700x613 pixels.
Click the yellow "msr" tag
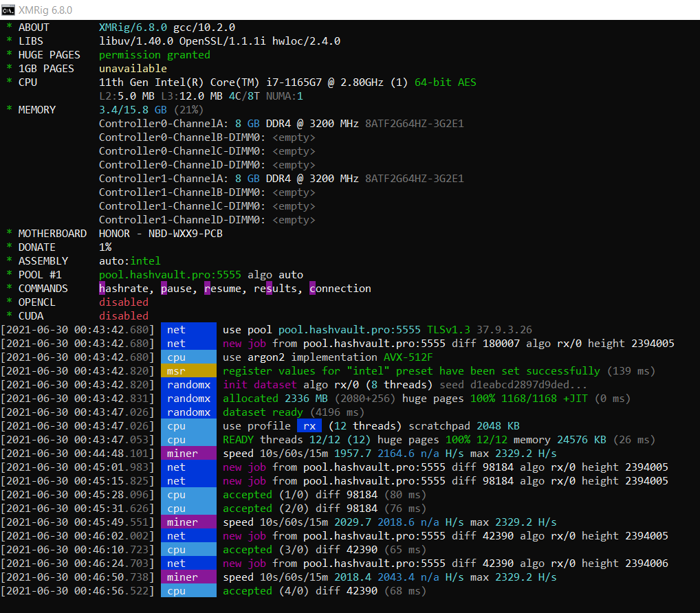tap(188, 371)
